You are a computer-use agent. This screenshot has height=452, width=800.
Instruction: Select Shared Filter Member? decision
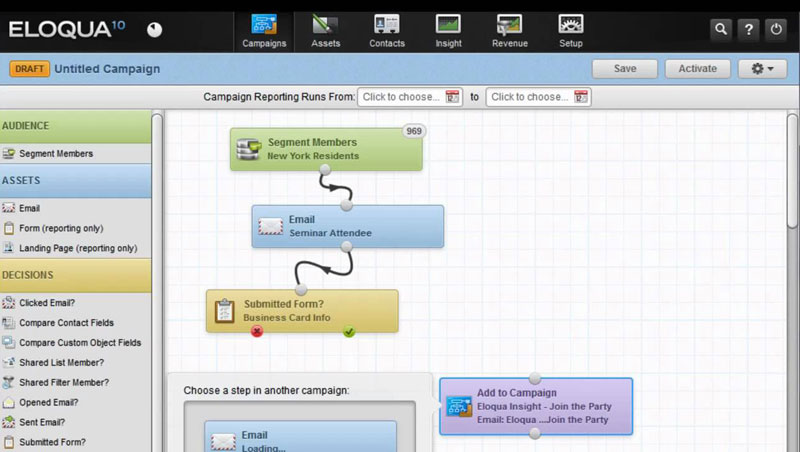(76, 383)
